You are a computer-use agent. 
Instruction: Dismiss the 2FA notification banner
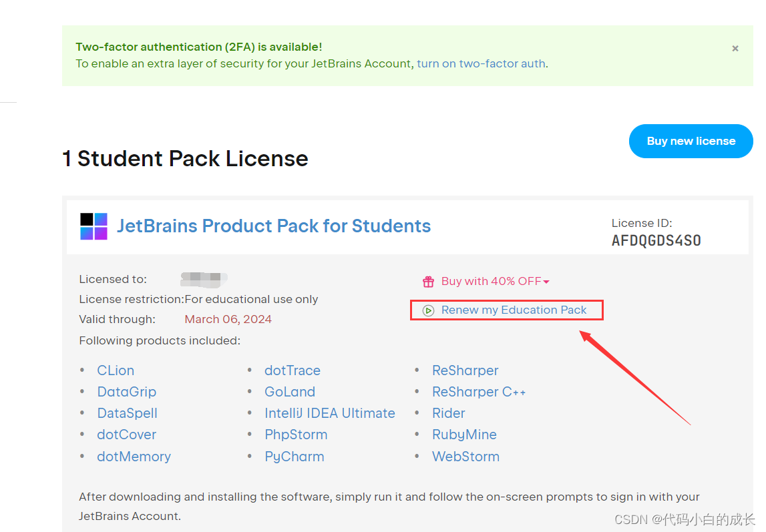(735, 49)
